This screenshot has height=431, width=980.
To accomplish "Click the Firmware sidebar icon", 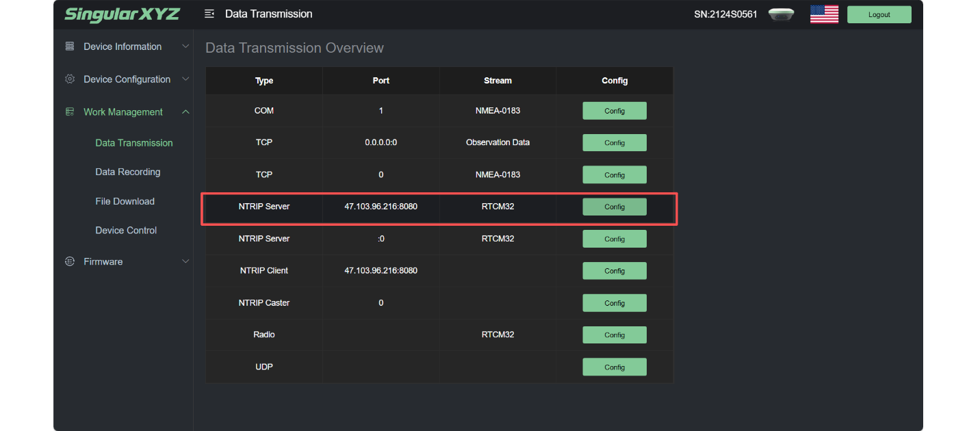I will 70,262.
